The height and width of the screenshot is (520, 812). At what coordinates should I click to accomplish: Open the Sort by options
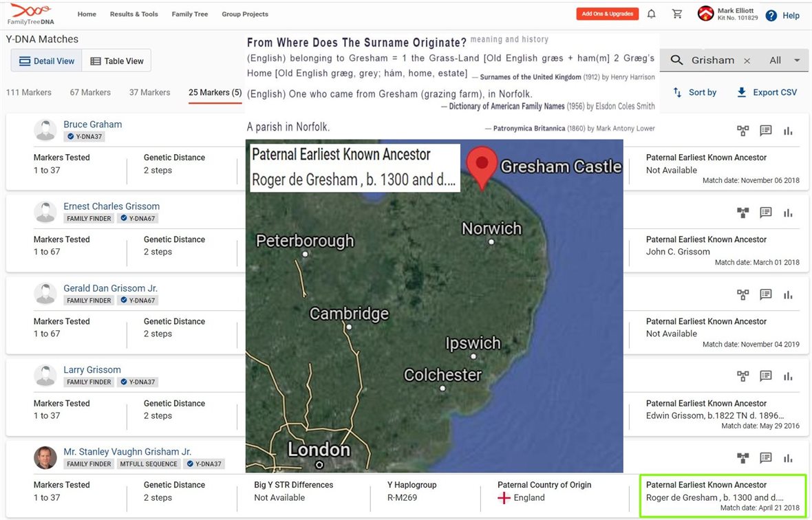694,92
